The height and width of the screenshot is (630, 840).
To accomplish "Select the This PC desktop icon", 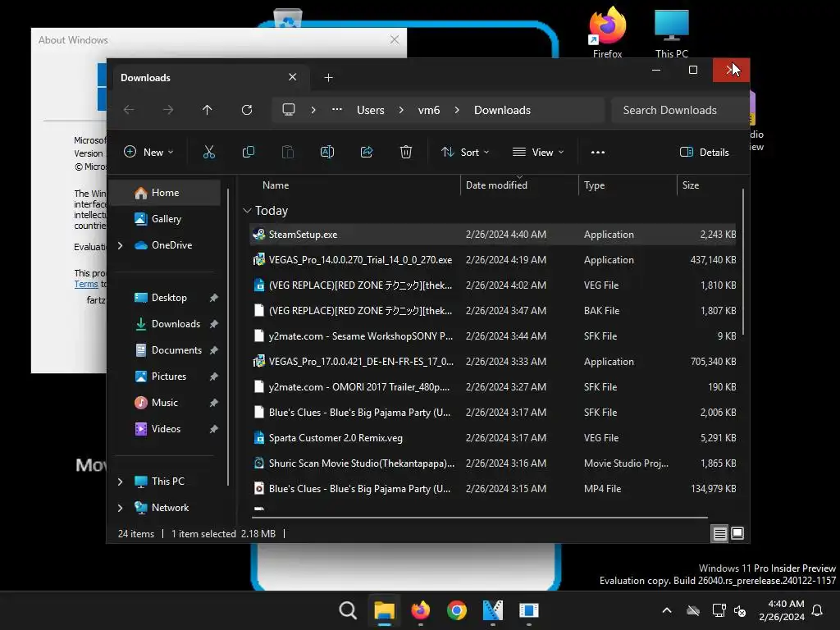I will pyautogui.click(x=671, y=32).
